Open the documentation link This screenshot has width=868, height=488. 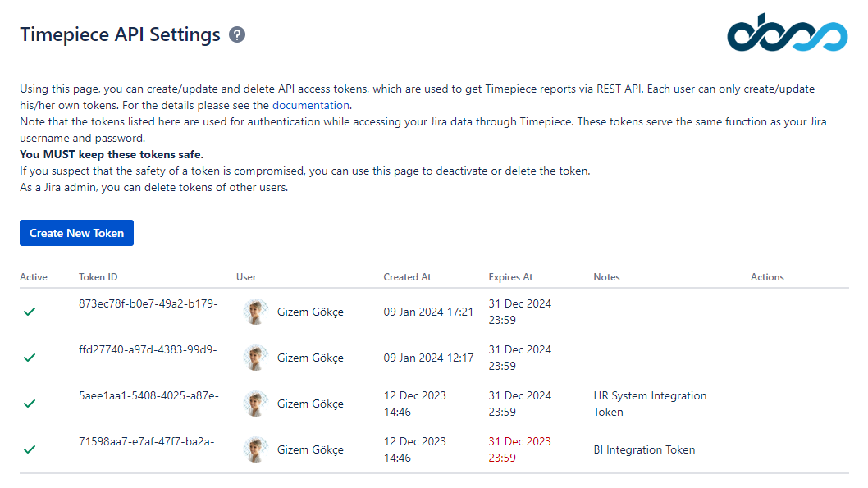point(310,105)
